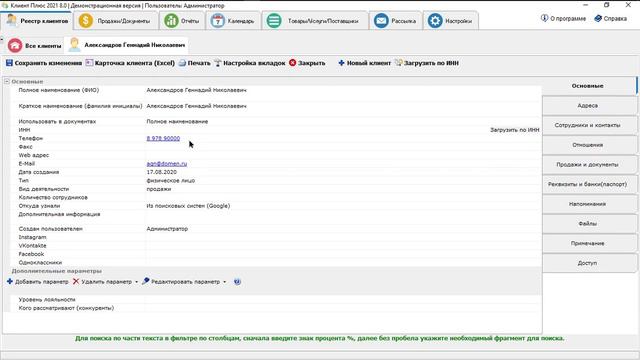Click the blue envelope mailing icon
The height and width of the screenshot is (360, 640).
pyautogui.click(x=381, y=21)
